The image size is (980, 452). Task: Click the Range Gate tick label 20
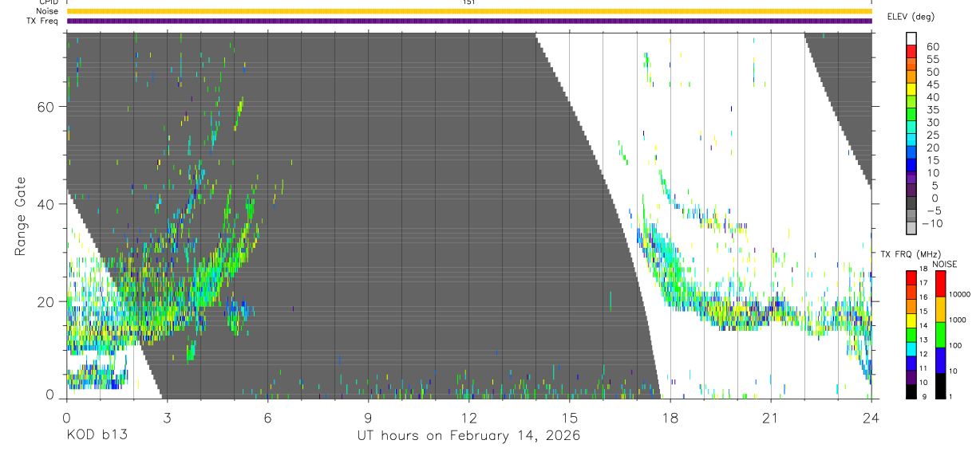click(45, 301)
